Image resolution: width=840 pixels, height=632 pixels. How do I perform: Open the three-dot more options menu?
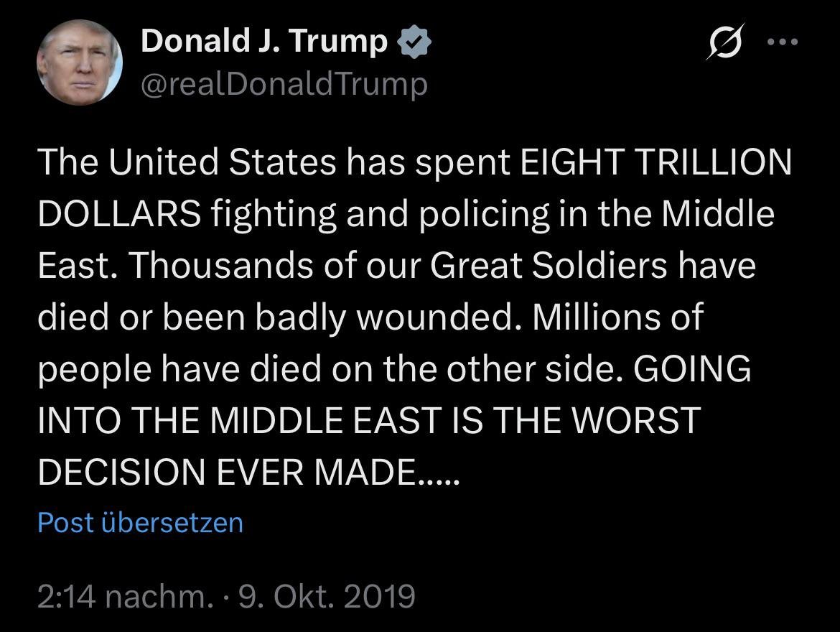coord(783,42)
